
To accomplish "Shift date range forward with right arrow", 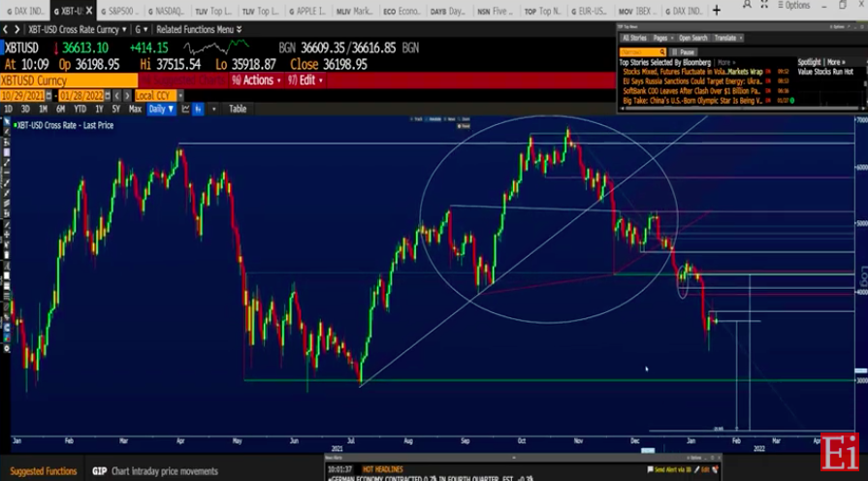I will pyautogui.click(x=127, y=96).
